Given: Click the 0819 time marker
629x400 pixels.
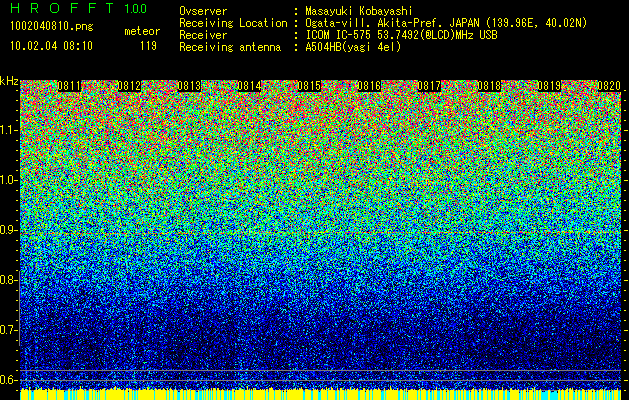Looking at the screenshot, I should (549, 86).
